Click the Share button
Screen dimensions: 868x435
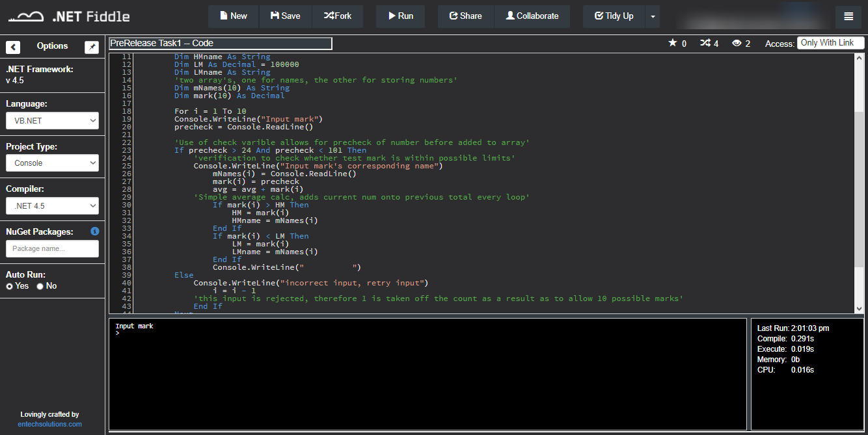pos(465,16)
